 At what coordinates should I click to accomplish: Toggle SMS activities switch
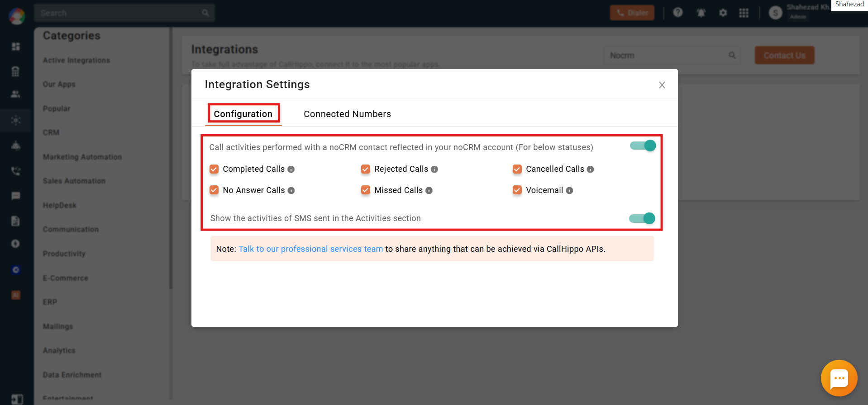click(642, 218)
